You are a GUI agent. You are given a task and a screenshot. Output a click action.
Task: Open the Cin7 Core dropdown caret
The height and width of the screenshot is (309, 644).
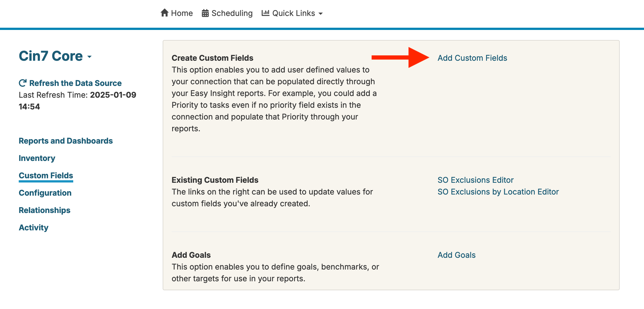coord(89,57)
